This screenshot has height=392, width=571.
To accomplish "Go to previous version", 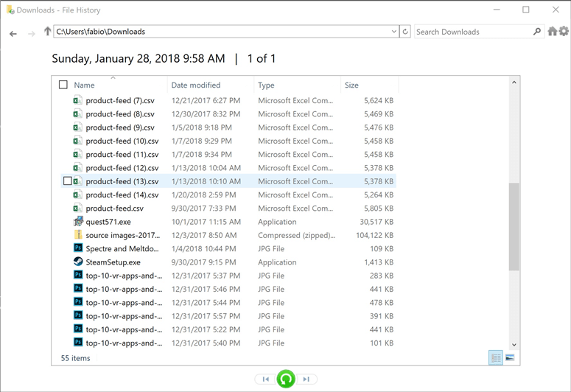I will click(x=265, y=379).
